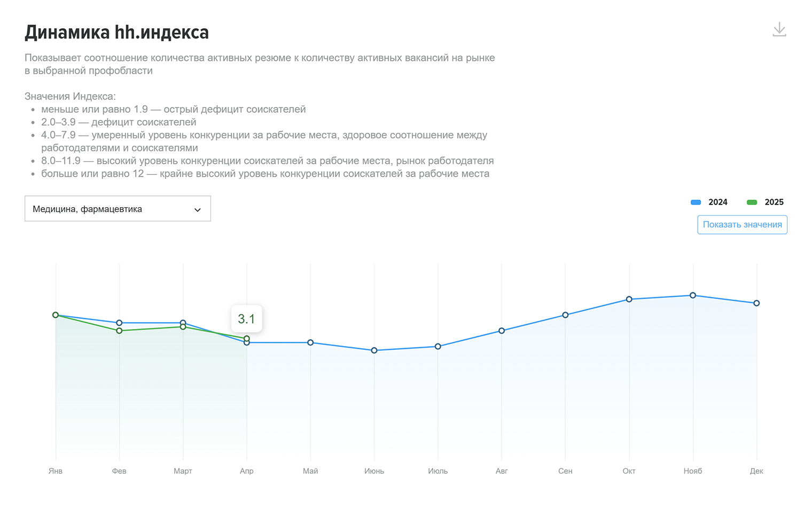Select the blue 2024 February point
The height and width of the screenshot is (510, 812).
pos(119,323)
